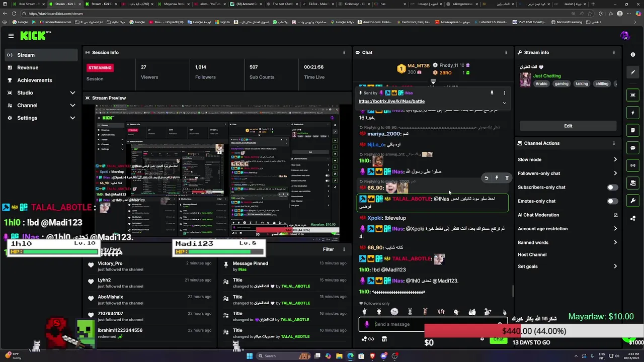Click the camera icon in right rail
Image resolution: width=644 pixels, height=362 pixels.
tap(633, 183)
